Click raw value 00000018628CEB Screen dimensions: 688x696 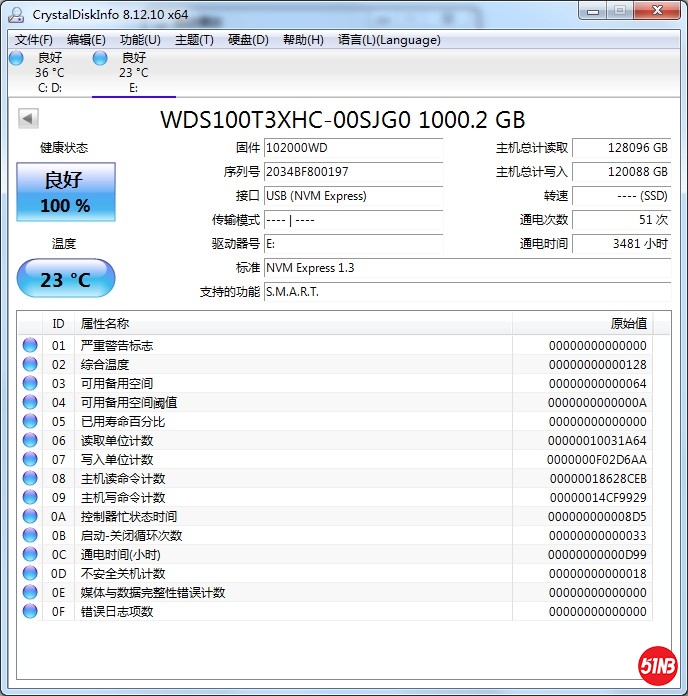tap(598, 478)
